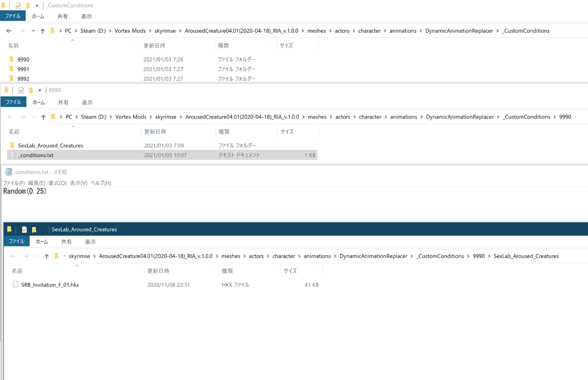
Task: Open Notepad 編集(E) menu
Action: (x=37, y=183)
